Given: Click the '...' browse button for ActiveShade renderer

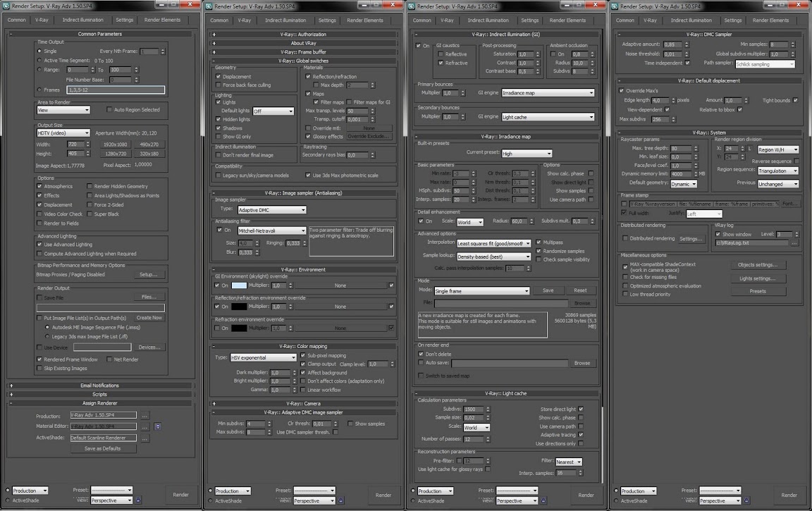Looking at the screenshot, I should pyautogui.click(x=145, y=438).
